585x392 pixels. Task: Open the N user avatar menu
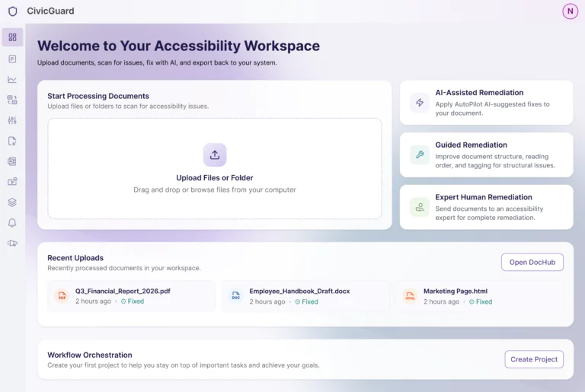point(570,11)
